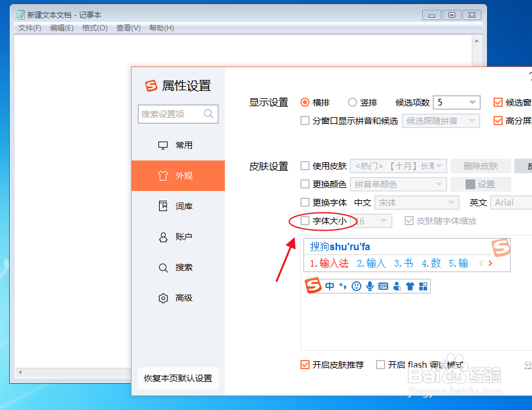Open the soft keyboard icon on status bar
Screen dimensions: 532x410
click(383, 286)
